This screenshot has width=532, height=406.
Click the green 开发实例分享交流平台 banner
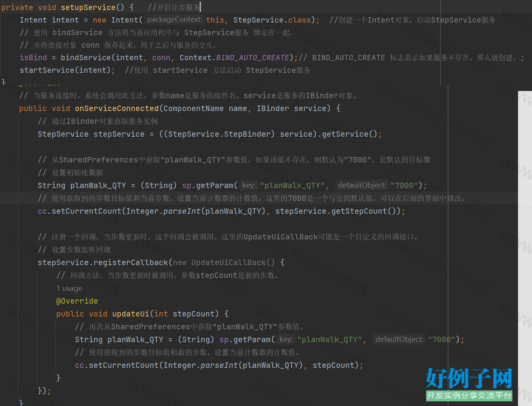(469, 396)
